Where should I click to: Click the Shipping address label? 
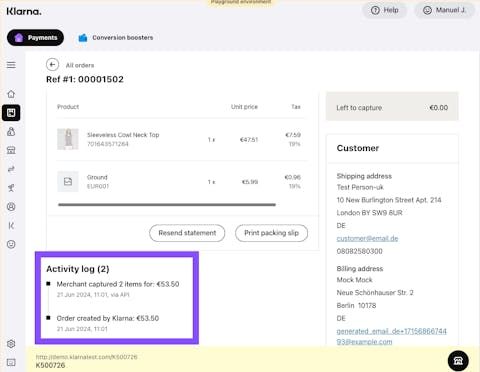364,176
